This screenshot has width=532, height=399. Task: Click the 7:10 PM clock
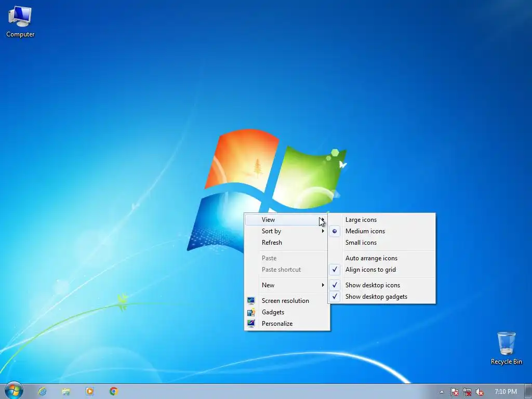[506, 392]
